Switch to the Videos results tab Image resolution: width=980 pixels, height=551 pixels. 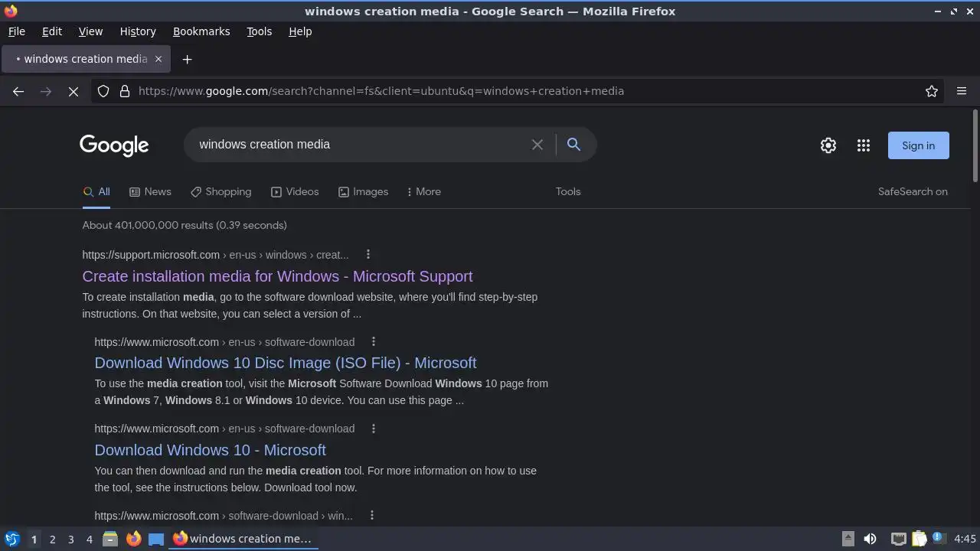pos(295,191)
